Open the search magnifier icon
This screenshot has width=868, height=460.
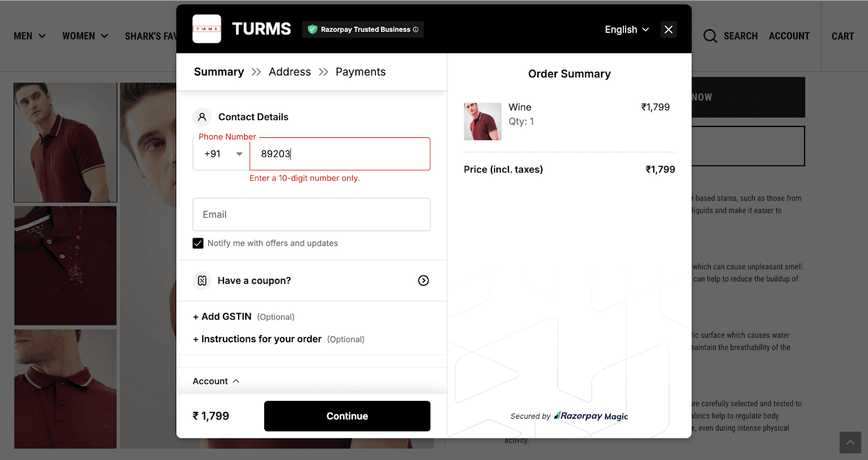pyautogui.click(x=710, y=36)
